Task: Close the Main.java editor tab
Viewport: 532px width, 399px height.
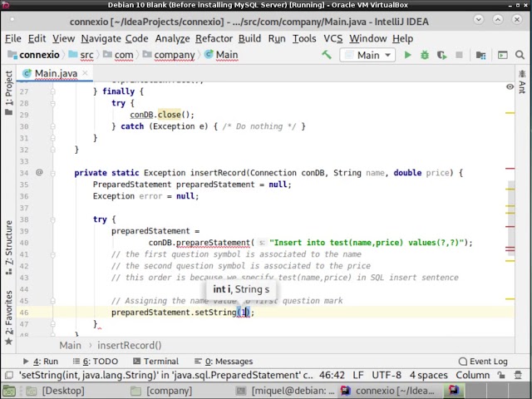Action: 85,73
